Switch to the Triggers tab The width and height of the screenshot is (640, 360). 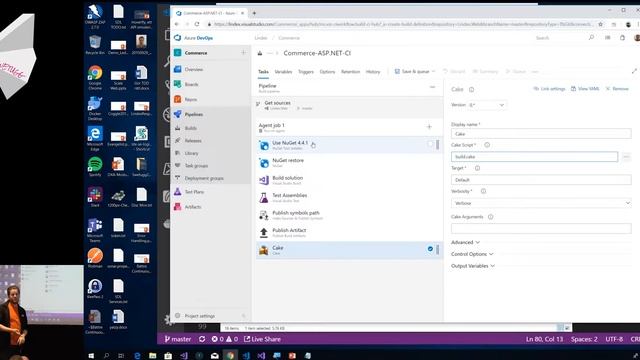306,72
